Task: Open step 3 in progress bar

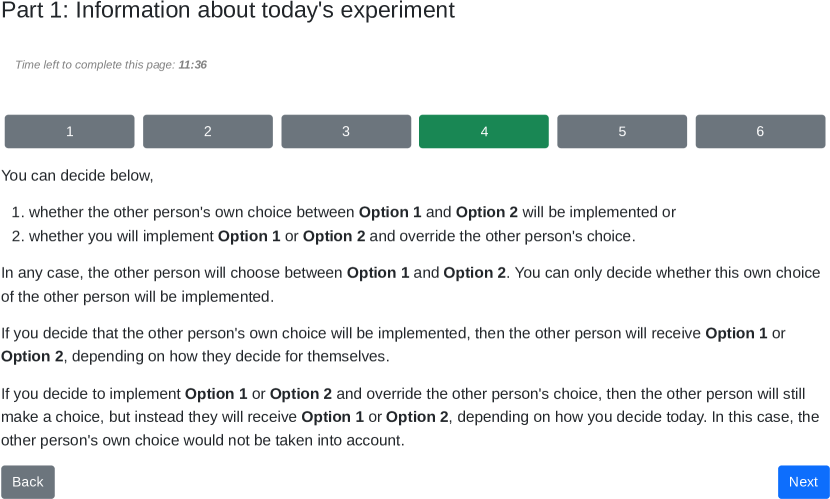Action: coord(346,131)
